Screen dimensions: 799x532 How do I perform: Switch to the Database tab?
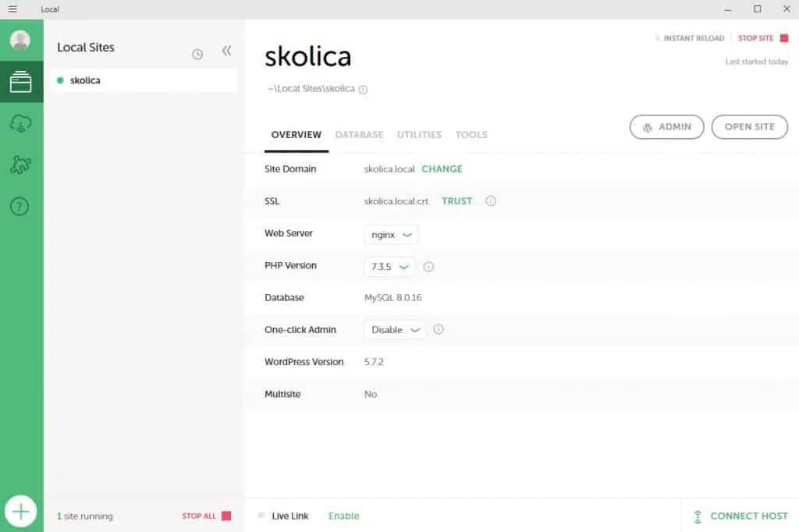tap(359, 135)
